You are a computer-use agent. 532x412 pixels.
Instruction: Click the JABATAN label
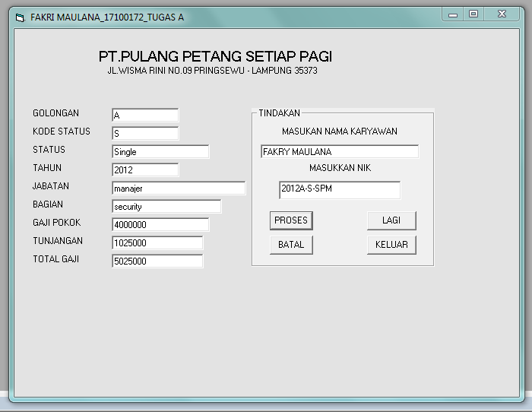[x=51, y=186]
